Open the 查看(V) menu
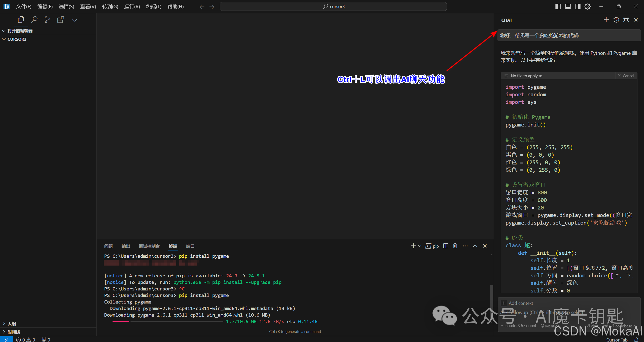Viewport: 644px width, 342px height. point(88,7)
